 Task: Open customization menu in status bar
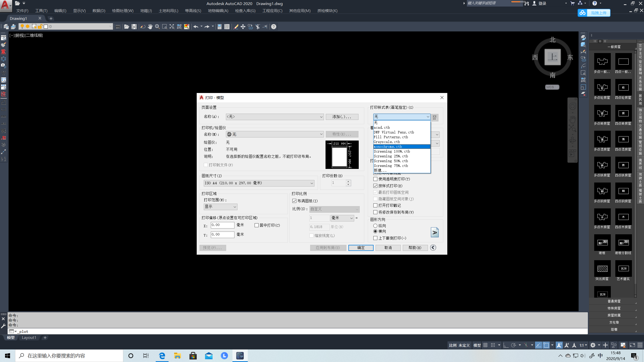tap(640, 345)
